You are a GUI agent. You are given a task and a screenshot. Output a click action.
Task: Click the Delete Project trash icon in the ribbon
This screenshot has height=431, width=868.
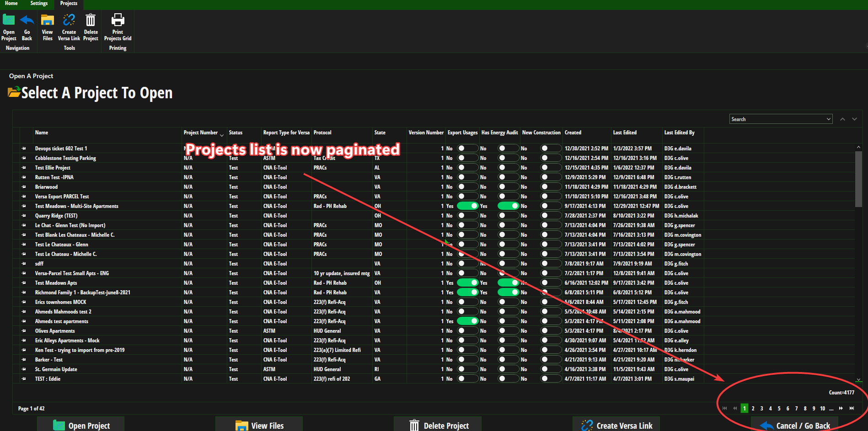coord(90,19)
